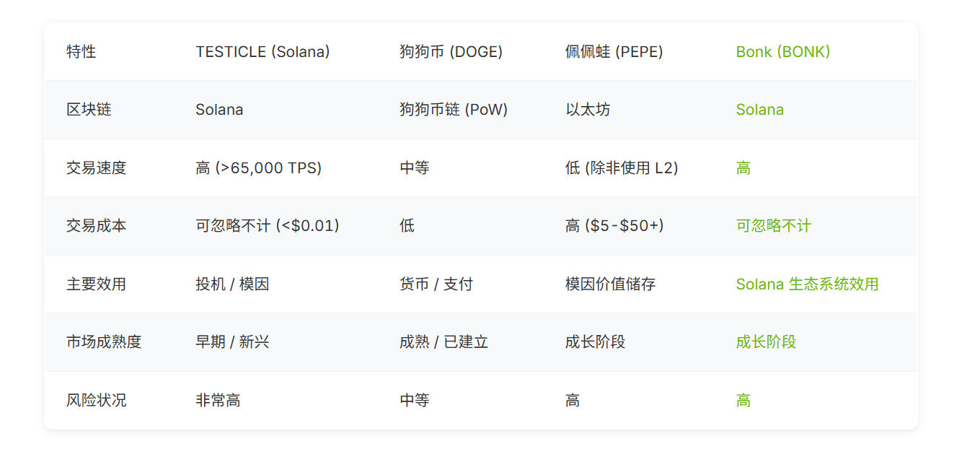Click the 模因价值储存 cell

pos(610,284)
